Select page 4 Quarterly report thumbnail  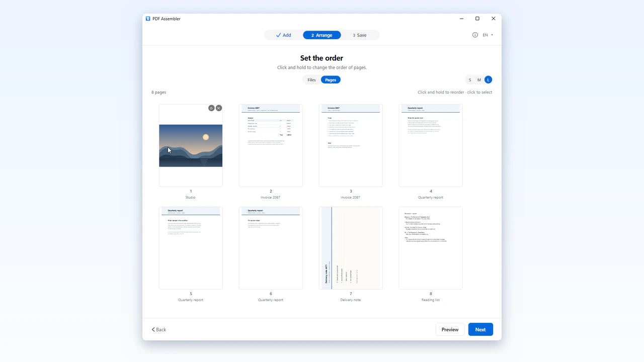coord(431,146)
